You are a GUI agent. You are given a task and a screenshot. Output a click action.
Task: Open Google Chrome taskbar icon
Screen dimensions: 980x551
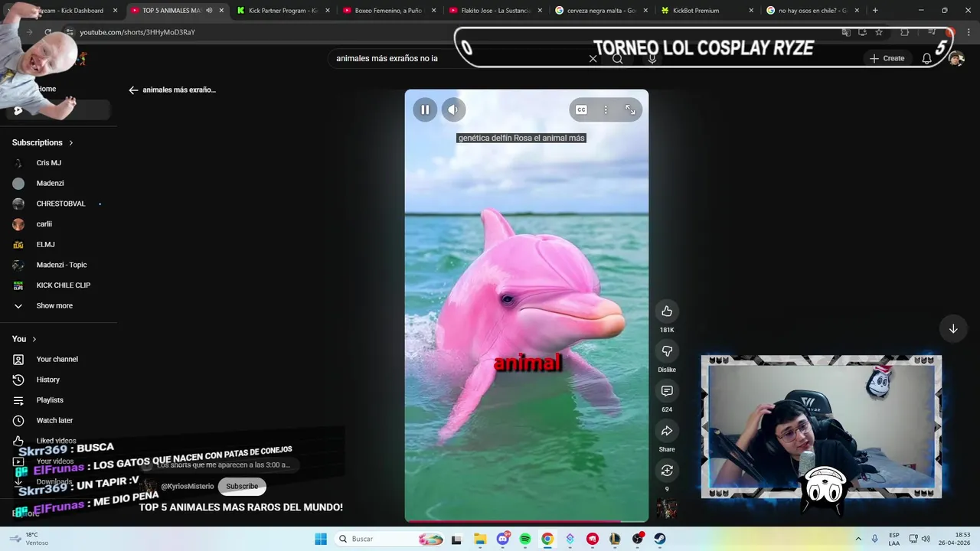coord(547,539)
